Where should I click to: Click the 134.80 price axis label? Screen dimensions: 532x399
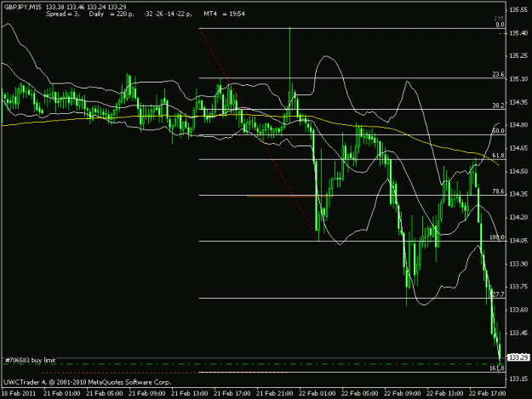coord(518,125)
